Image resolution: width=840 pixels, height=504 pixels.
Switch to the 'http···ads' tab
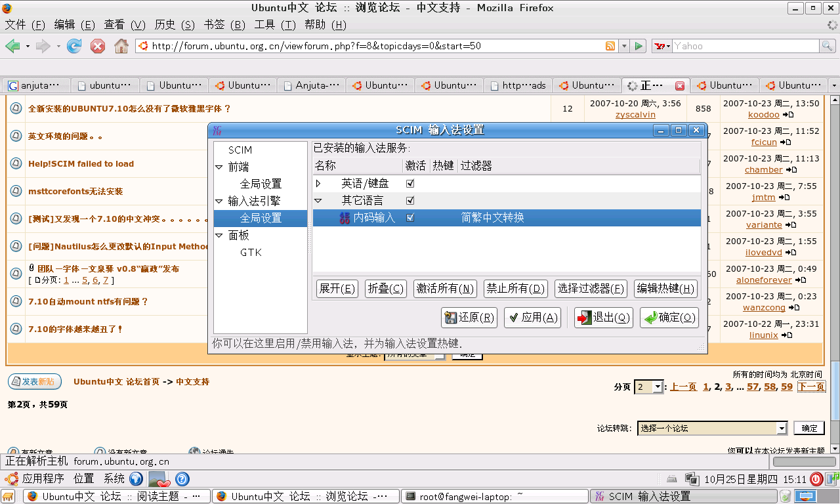coord(518,85)
